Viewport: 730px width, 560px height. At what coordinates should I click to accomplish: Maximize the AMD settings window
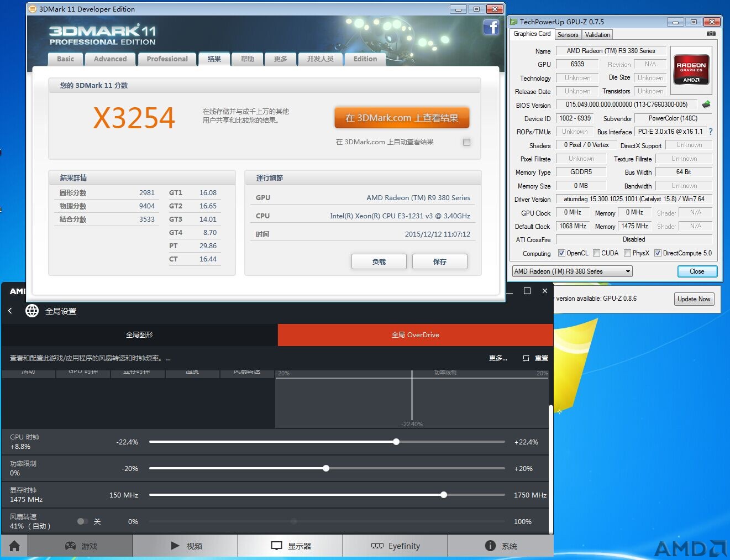(527, 291)
